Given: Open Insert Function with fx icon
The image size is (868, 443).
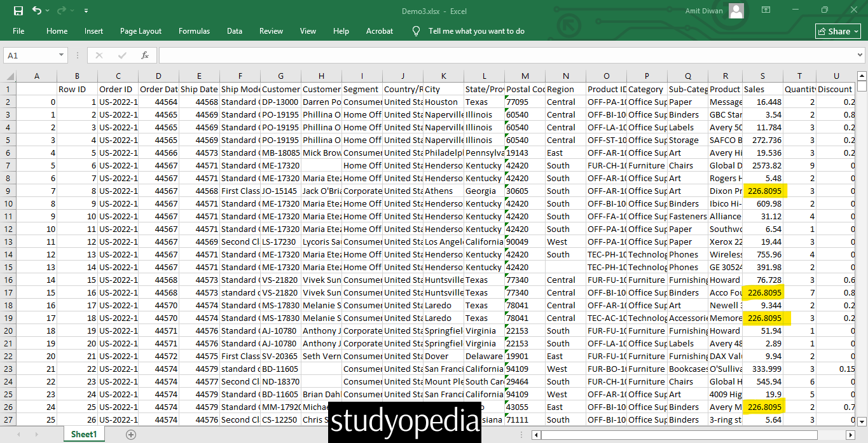Looking at the screenshot, I should (x=145, y=55).
